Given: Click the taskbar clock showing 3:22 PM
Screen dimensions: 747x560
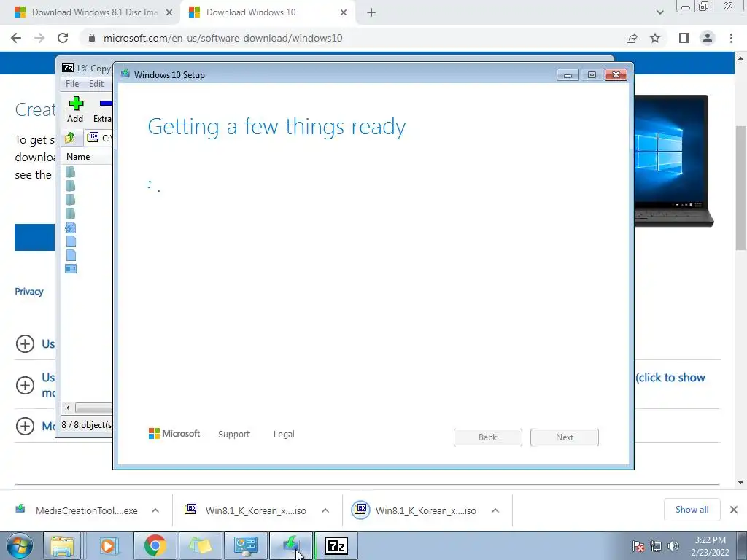Looking at the screenshot, I should click(710, 546).
